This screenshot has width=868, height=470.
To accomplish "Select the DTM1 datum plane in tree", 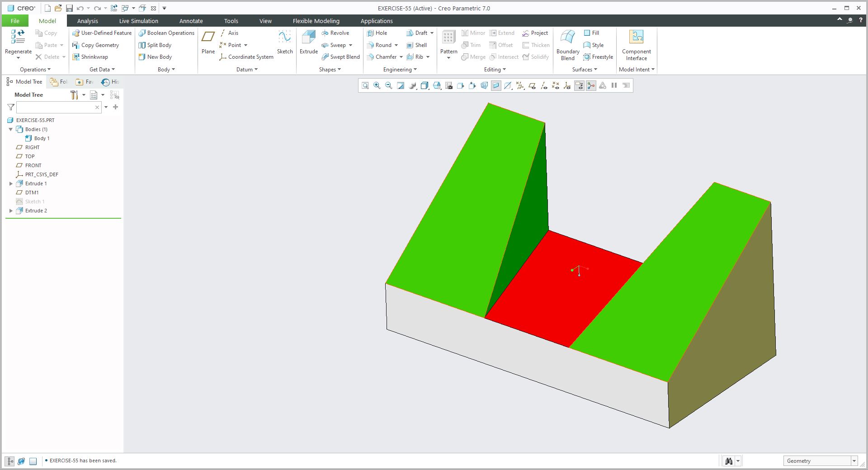I will (27, 193).
